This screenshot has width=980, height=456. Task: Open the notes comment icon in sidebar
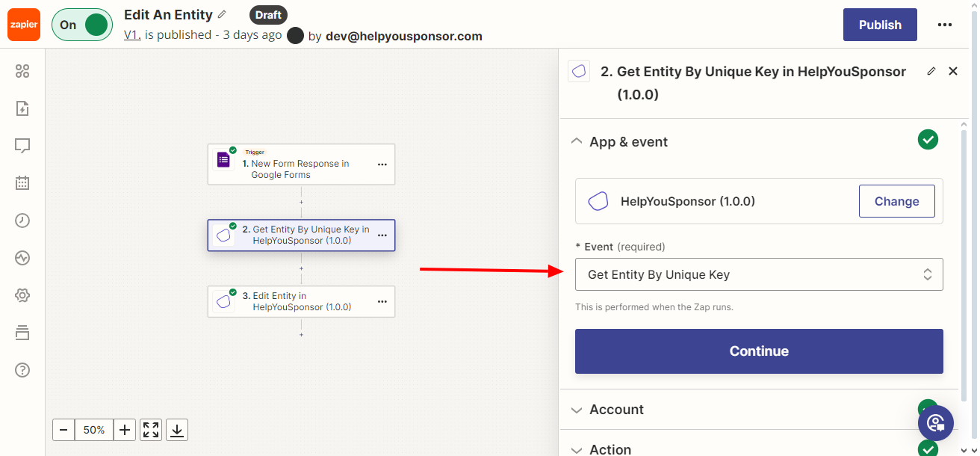pos(22,146)
